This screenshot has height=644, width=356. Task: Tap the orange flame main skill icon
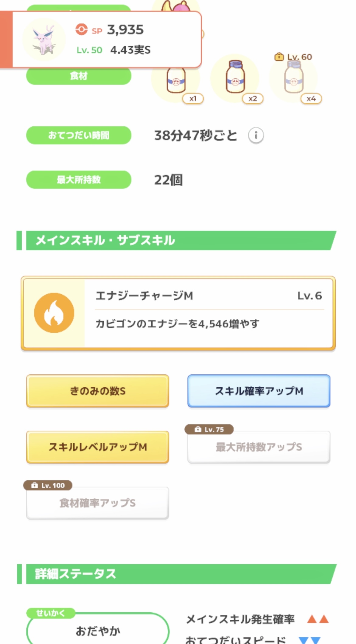coord(54,313)
